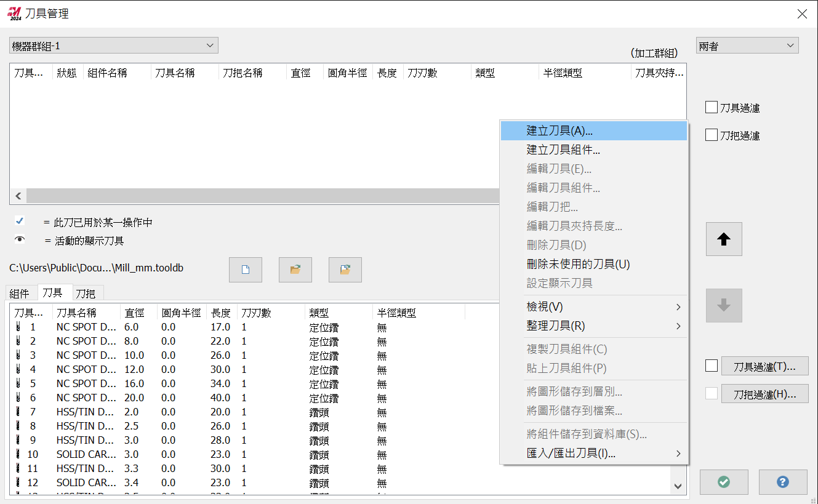Viewport: 818px width, 504px height.
Task: Click diameter value 16.0 in row 5
Action: 134,384
